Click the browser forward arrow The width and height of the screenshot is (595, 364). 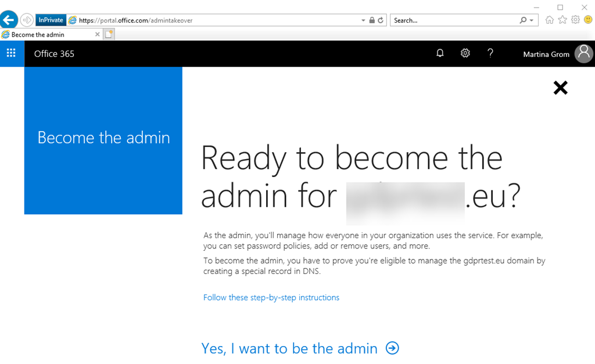[27, 20]
